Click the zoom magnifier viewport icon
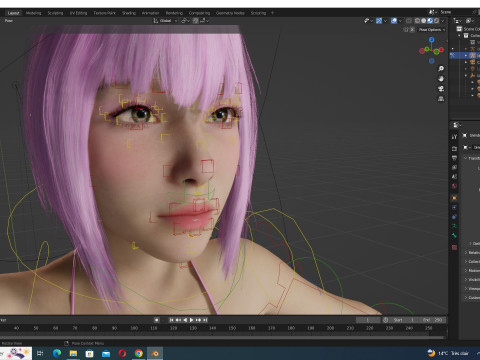Viewport: 480px width, 360px height. (x=441, y=69)
